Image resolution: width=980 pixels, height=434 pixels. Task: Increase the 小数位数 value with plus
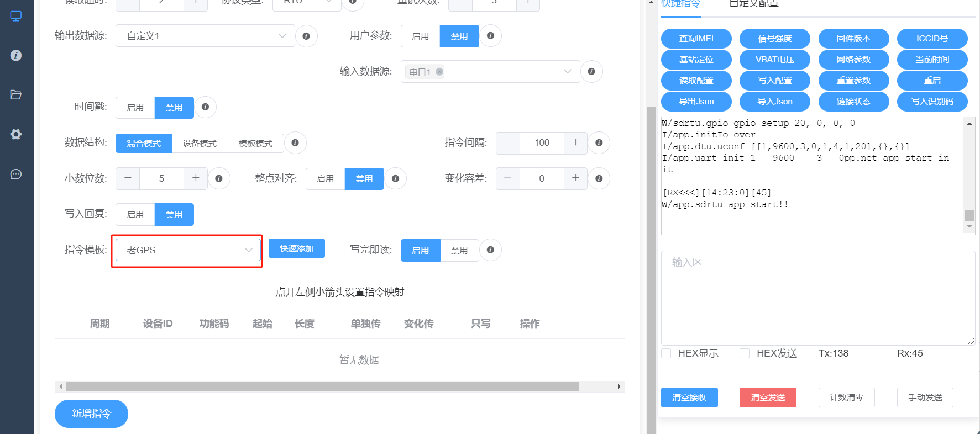pyautogui.click(x=196, y=178)
